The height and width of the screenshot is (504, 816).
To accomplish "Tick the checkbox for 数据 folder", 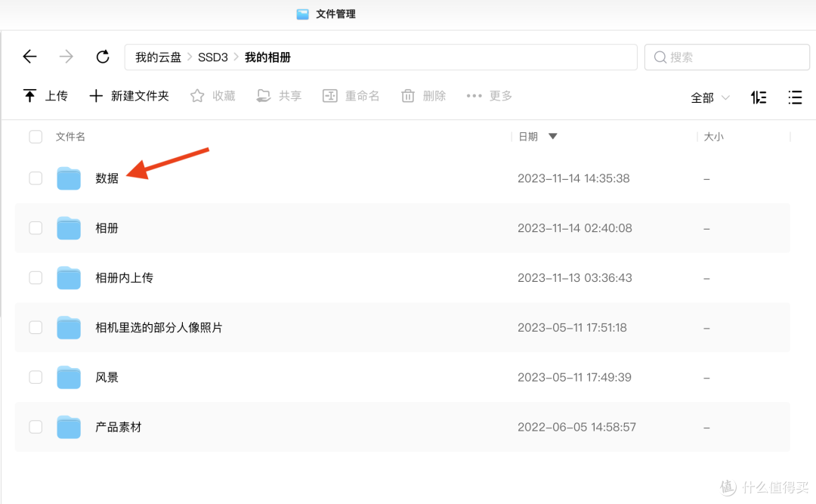I will (36, 178).
